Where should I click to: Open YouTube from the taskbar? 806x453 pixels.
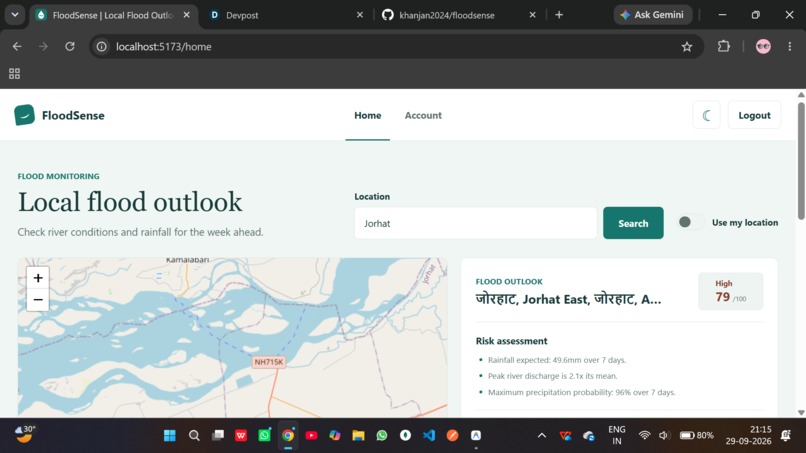point(311,436)
